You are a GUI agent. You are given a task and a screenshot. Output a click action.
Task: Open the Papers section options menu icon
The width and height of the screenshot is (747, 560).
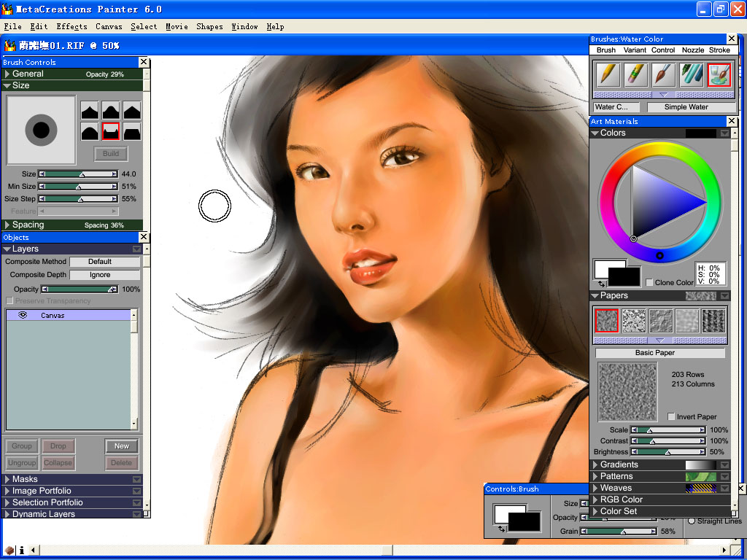point(724,296)
